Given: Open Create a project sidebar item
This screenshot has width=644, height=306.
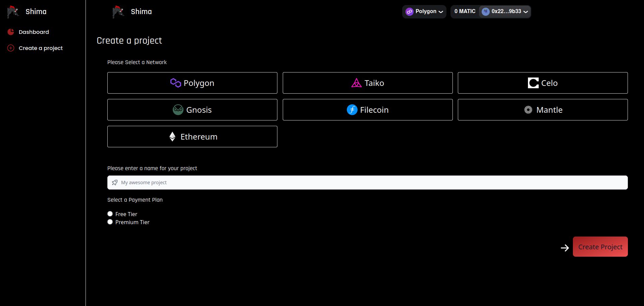Looking at the screenshot, I should pyautogui.click(x=41, y=48).
